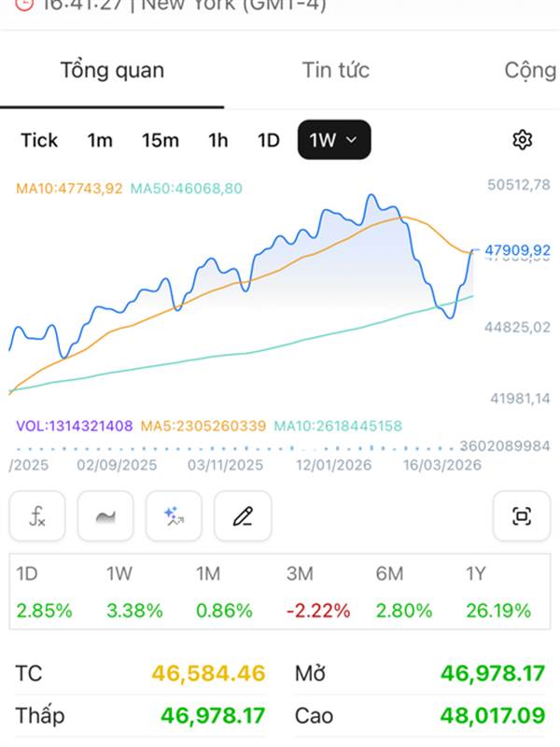This screenshot has height=747, width=560.
Task: Expand chart to fullscreen view
Action: pos(522,515)
